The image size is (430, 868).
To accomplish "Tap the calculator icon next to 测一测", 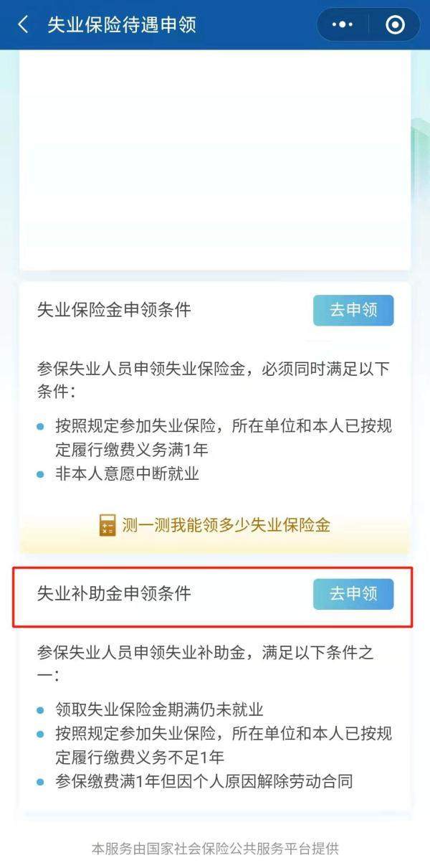I will (x=107, y=525).
